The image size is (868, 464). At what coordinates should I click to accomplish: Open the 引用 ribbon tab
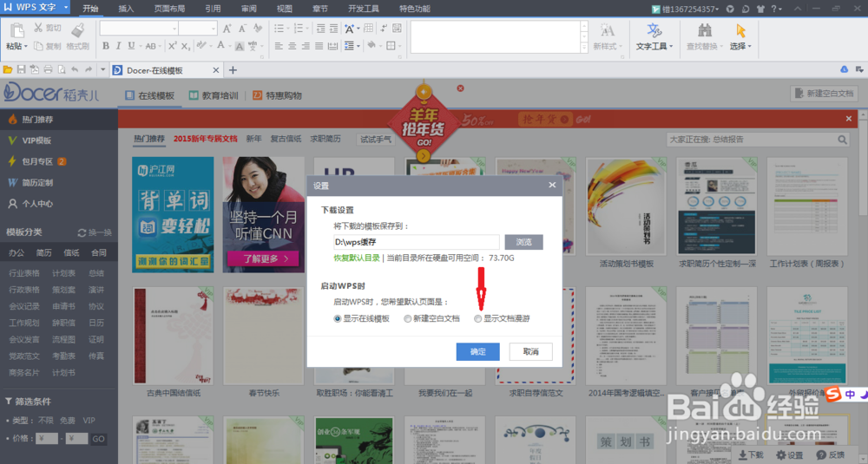click(213, 9)
